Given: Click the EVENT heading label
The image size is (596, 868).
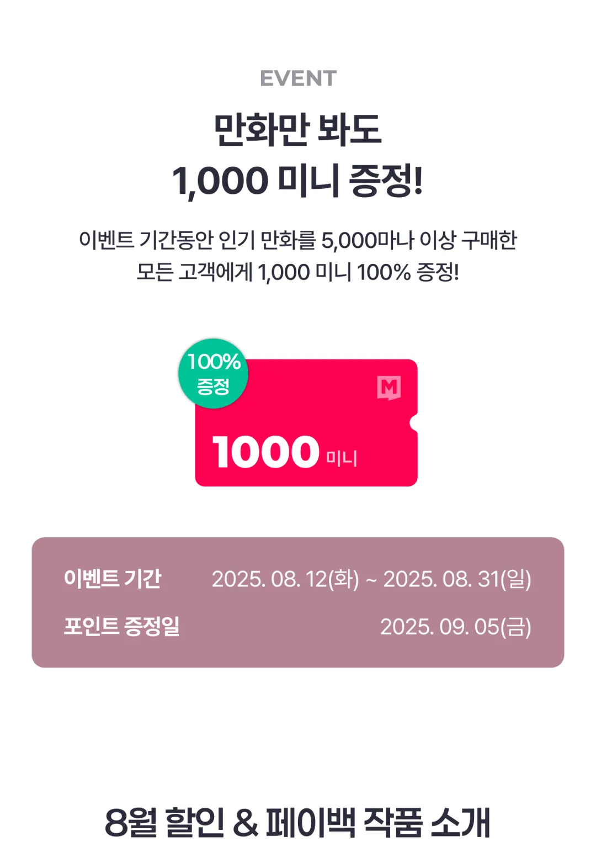Looking at the screenshot, I should [298, 78].
